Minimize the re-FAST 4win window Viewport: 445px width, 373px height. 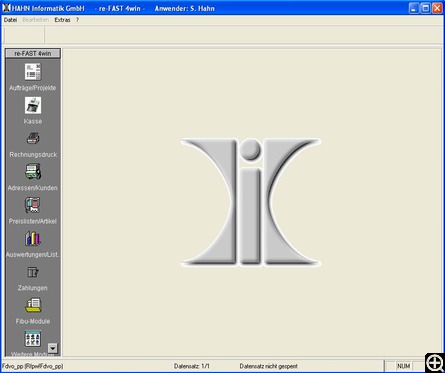414,8
